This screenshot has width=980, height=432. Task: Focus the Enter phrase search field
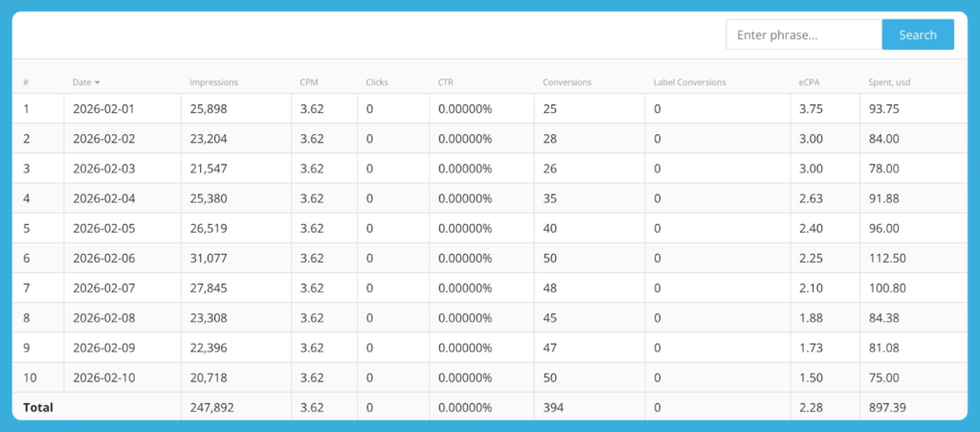pos(803,34)
